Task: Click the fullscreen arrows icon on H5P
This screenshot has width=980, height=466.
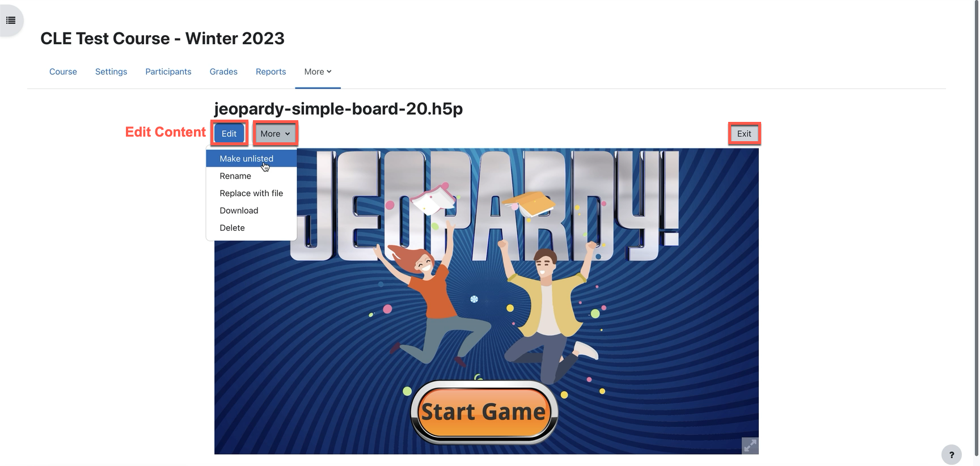Action: point(750,446)
